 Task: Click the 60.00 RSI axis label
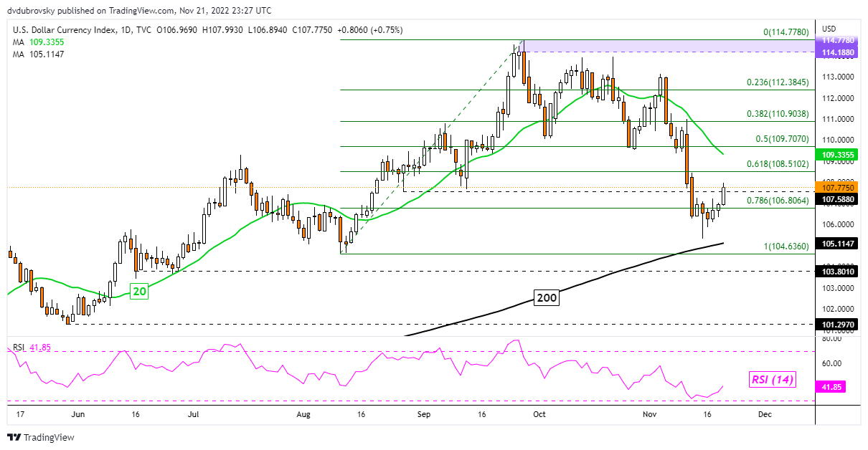834,363
